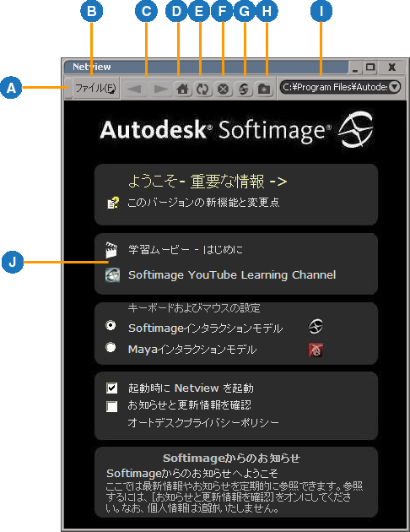Open Softimage YouTube Learning Channel link

[232, 274]
